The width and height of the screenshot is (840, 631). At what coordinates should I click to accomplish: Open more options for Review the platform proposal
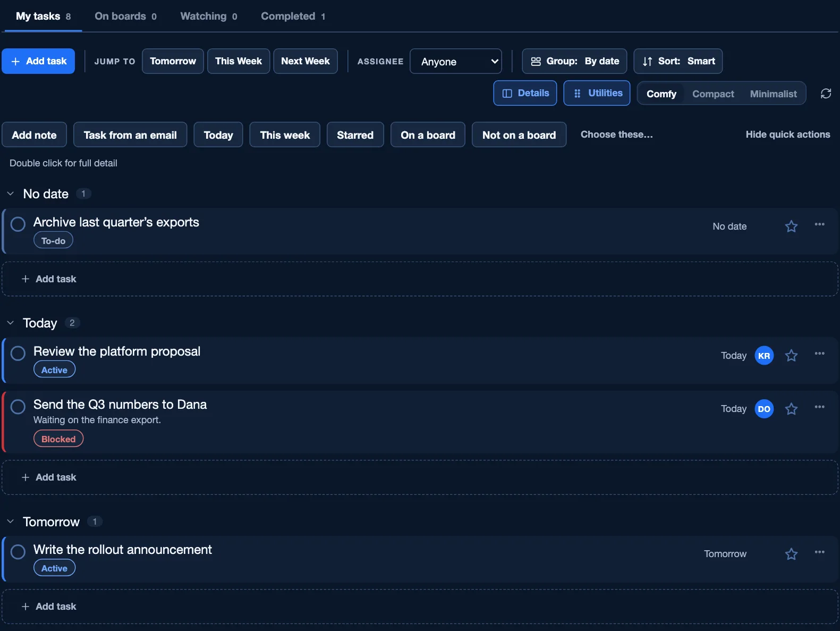click(819, 354)
